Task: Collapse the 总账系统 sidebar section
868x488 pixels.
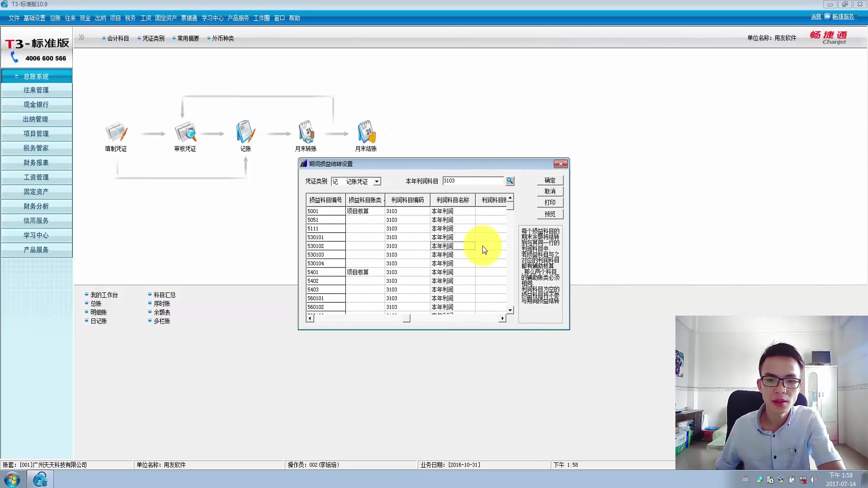Action: [x=36, y=76]
